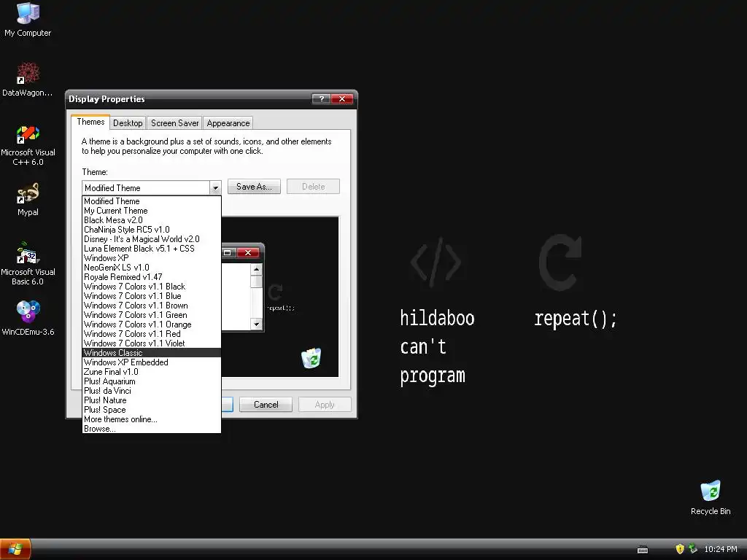
Task: Switch to the Appearance tab
Action: point(228,122)
